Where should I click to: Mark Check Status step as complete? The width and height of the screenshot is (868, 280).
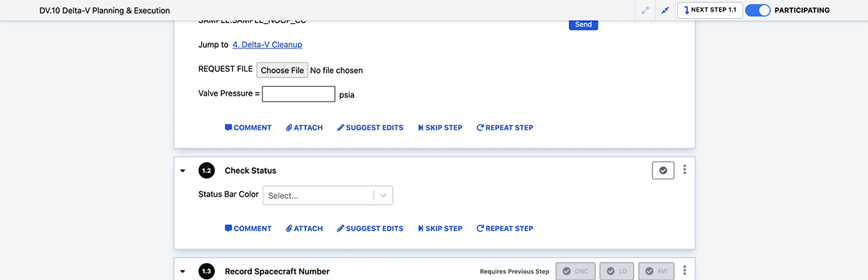pos(663,170)
